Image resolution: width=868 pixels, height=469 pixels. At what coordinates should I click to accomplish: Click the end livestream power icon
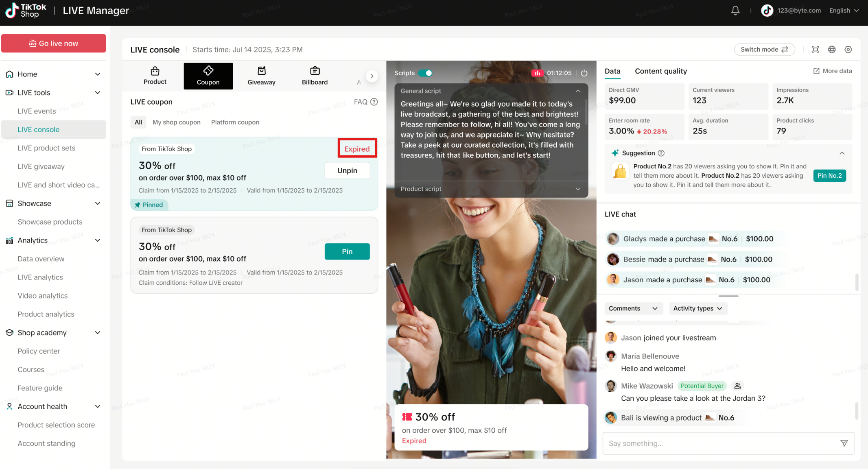[584, 73]
